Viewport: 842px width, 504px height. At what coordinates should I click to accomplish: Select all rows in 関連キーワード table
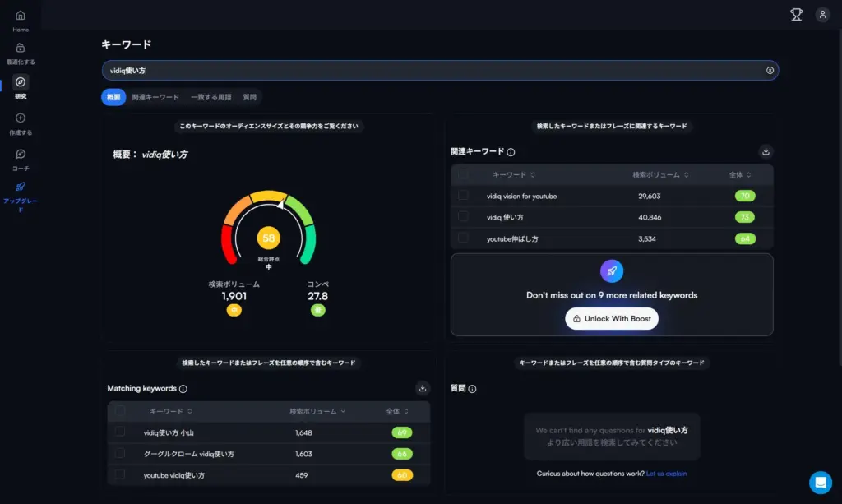[x=463, y=174]
